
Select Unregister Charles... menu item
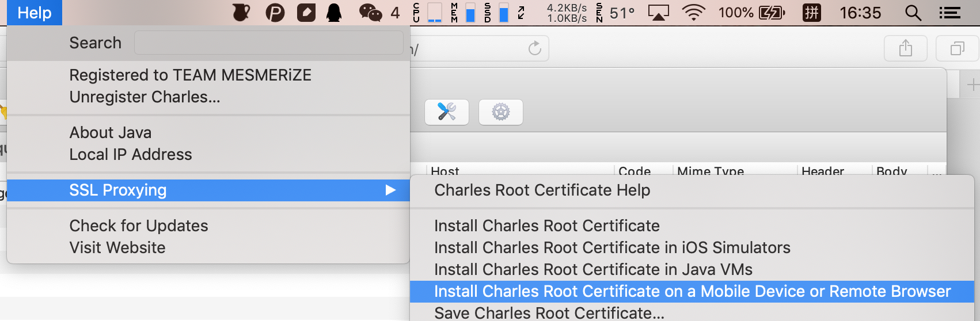tap(145, 97)
